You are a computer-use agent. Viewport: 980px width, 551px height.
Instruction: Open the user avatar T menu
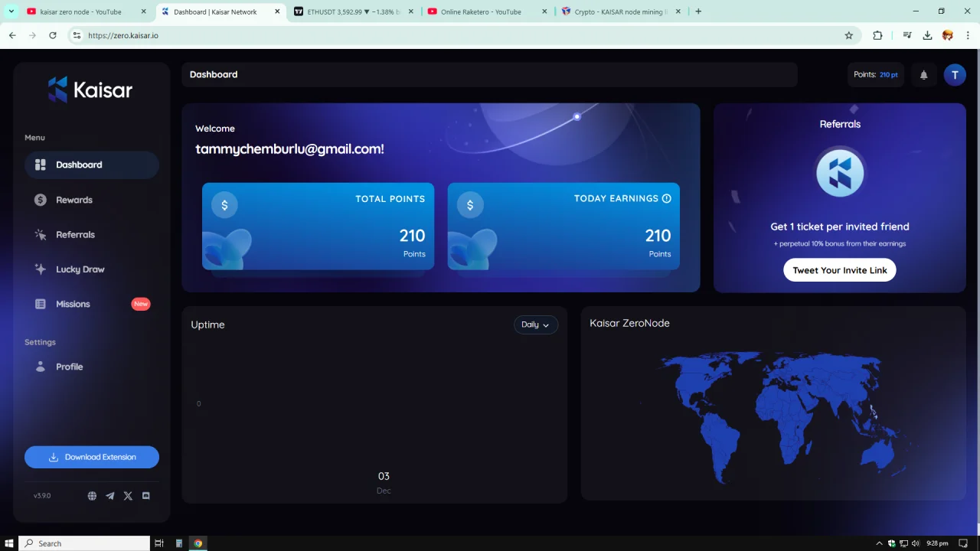pyautogui.click(x=955, y=74)
